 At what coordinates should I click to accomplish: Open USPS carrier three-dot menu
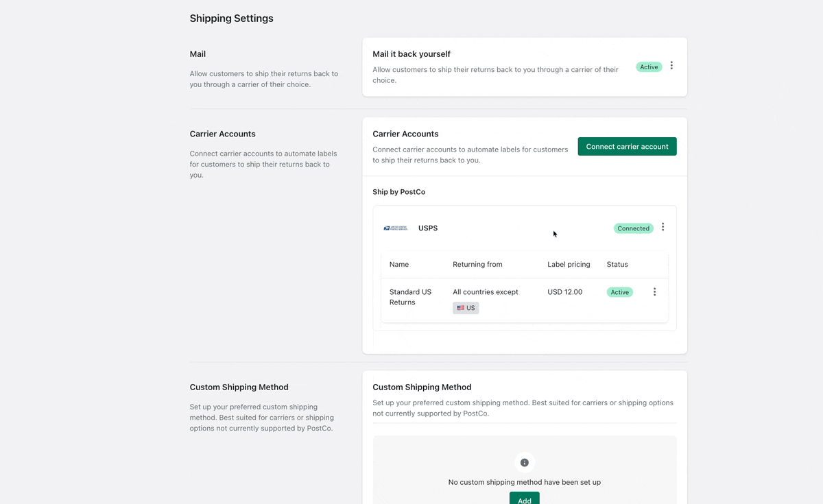point(663,228)
